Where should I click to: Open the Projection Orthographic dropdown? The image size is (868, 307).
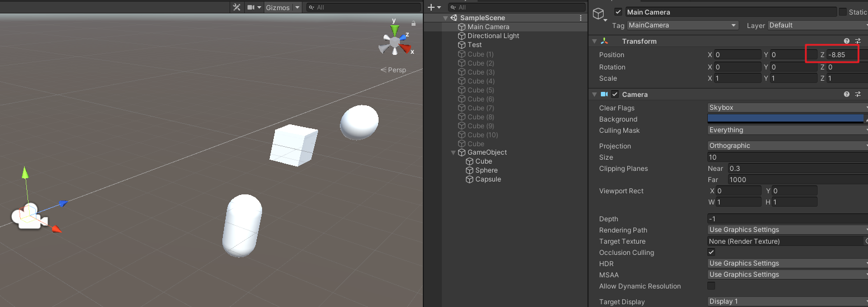pyautogui.click(x=787, y=146)
